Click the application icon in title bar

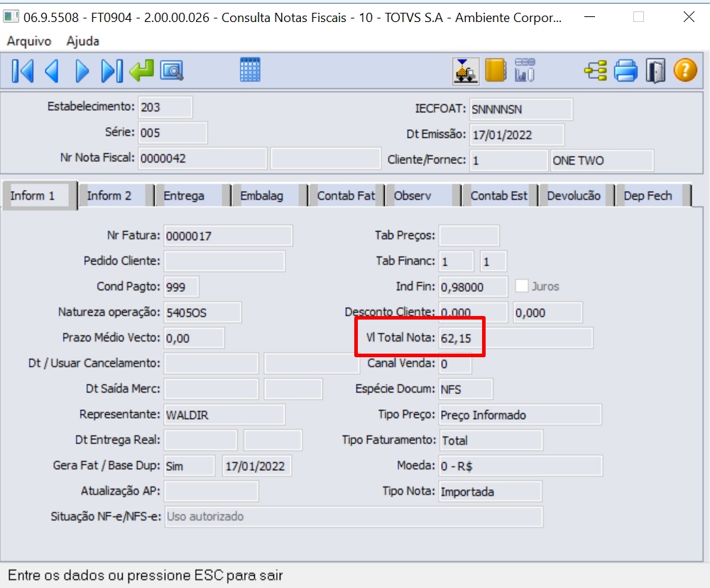[x=11, y=17]
